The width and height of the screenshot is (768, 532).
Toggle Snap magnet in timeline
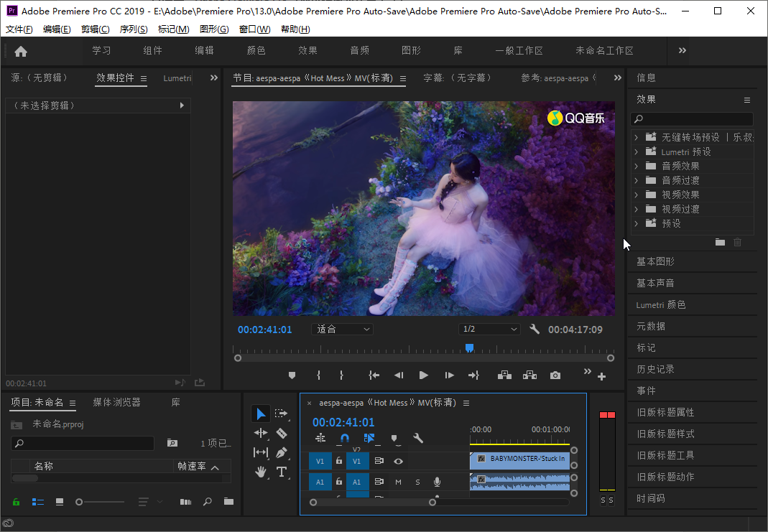pos(344,438)
